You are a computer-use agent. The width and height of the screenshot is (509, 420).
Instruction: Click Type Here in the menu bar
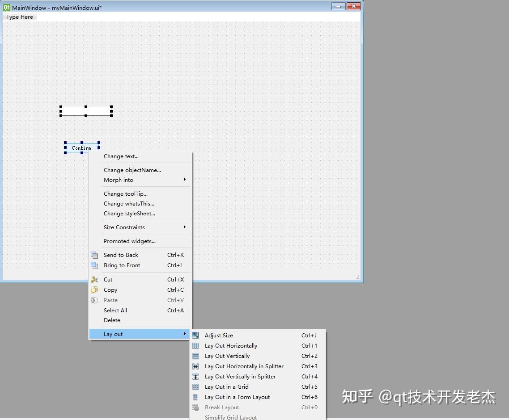(x=19, y=17)
